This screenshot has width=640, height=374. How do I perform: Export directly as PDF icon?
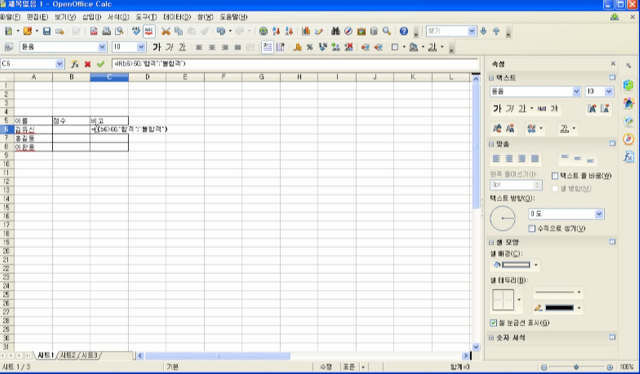point(93,31)
